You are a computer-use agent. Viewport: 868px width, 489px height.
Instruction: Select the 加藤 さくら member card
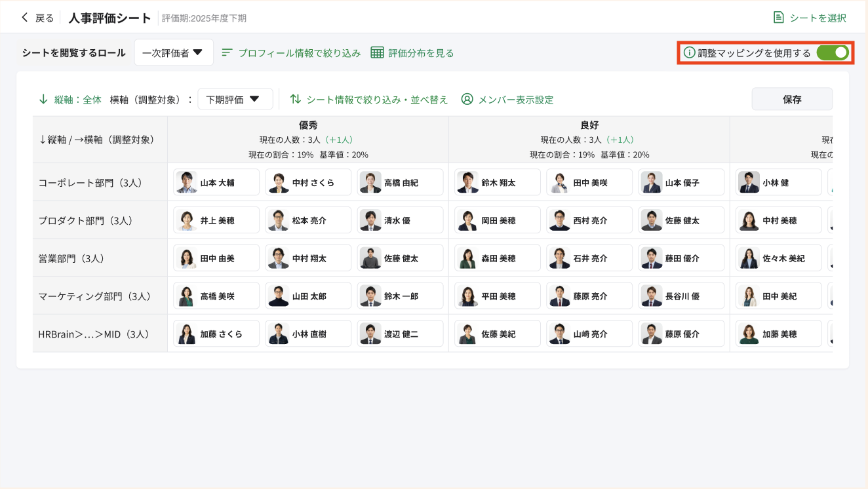[216, 333]
